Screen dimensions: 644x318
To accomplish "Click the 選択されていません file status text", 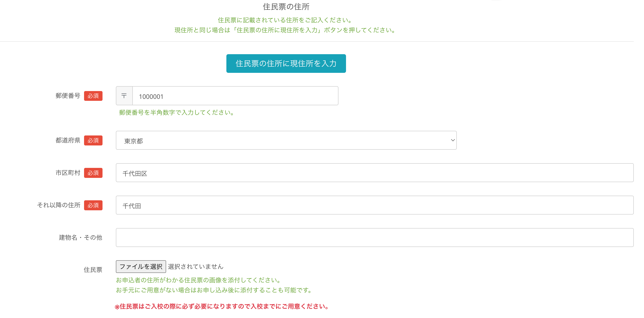I will [x=195, y=266].
